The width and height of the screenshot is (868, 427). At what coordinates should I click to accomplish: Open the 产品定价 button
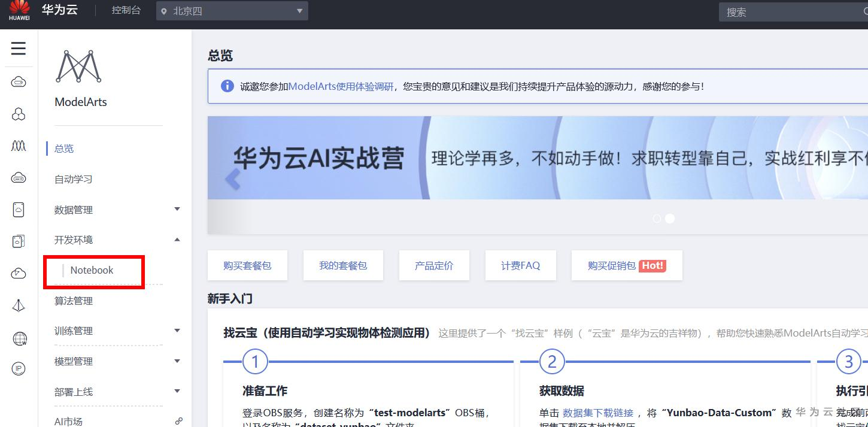[434, 265]
